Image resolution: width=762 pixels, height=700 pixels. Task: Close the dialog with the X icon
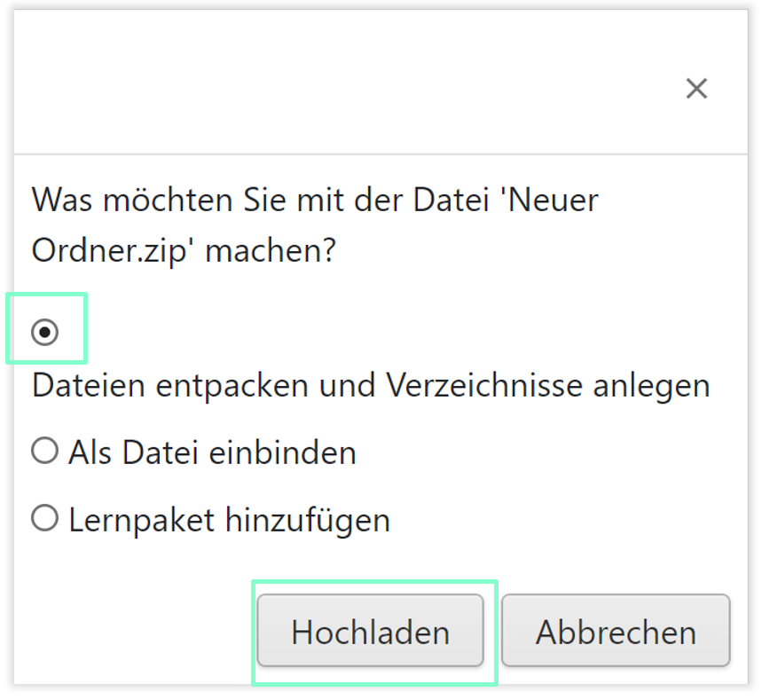pos(696,89)
